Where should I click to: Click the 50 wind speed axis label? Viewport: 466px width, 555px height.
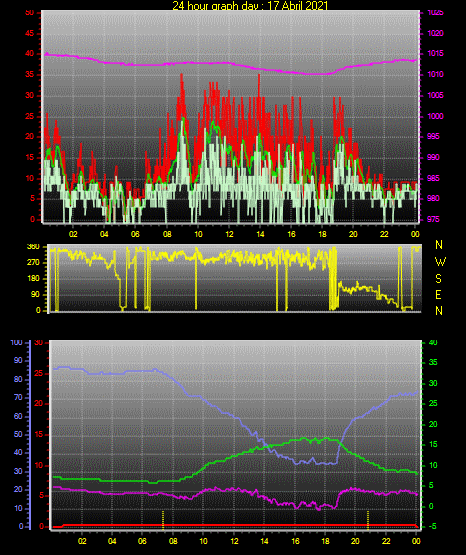point(30,13)
